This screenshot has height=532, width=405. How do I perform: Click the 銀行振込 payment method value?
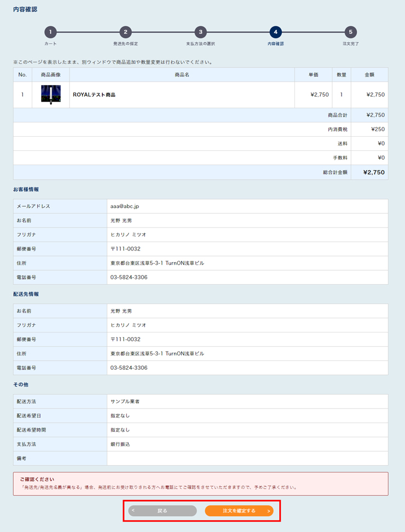(x=120, y=444)
